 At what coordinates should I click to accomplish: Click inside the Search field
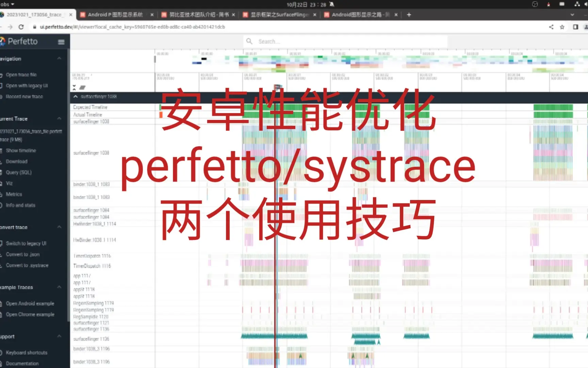tap(340, 41)
